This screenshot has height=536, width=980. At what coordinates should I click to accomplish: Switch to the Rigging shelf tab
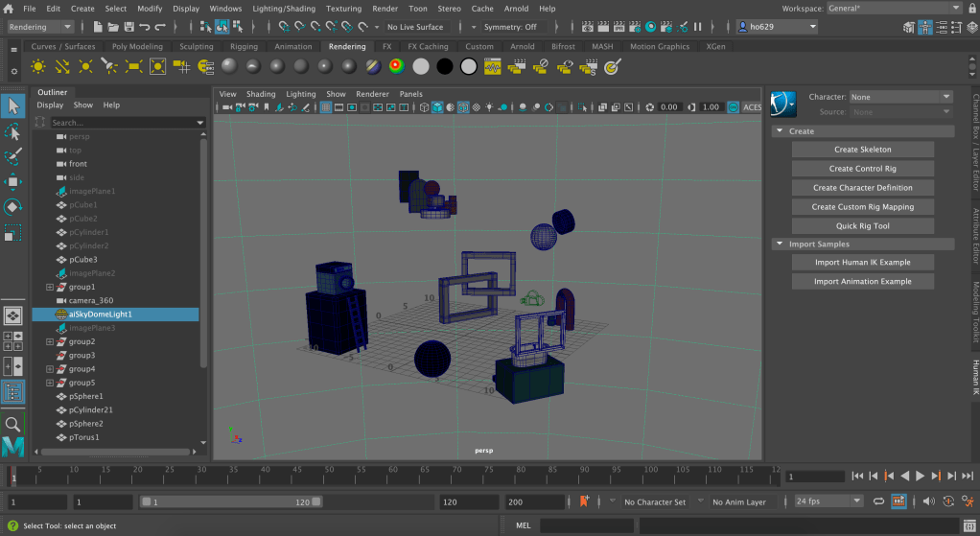244,46
